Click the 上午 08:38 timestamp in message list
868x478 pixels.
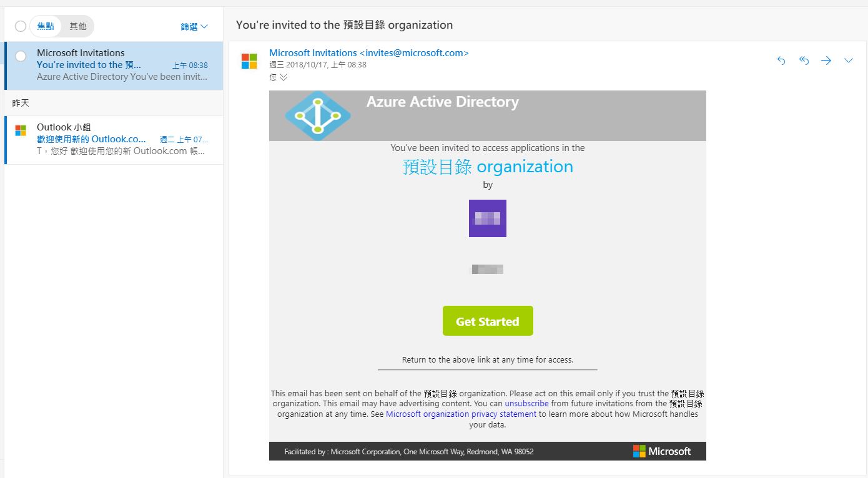pos(190,65)
